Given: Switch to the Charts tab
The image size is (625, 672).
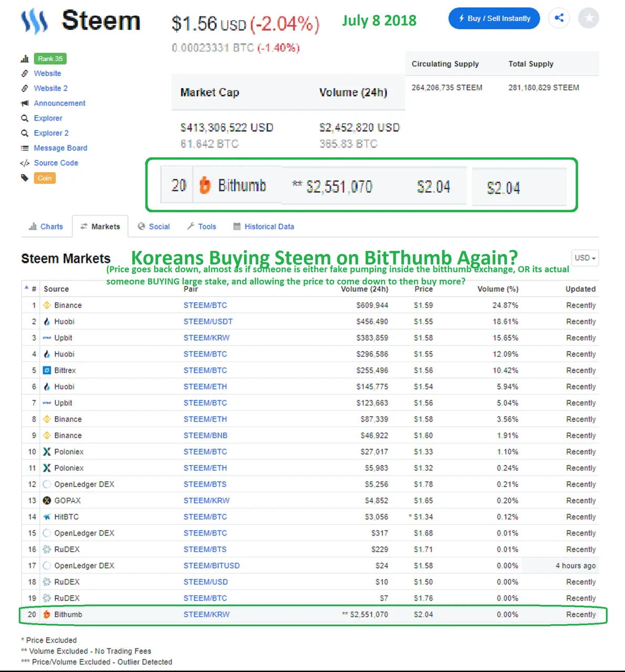Looking at the screenshot, I should coord(46,227).
